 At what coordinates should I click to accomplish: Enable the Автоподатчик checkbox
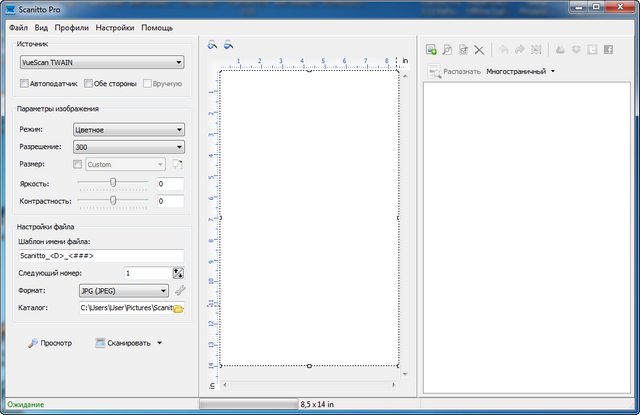(x=24, y=84)
